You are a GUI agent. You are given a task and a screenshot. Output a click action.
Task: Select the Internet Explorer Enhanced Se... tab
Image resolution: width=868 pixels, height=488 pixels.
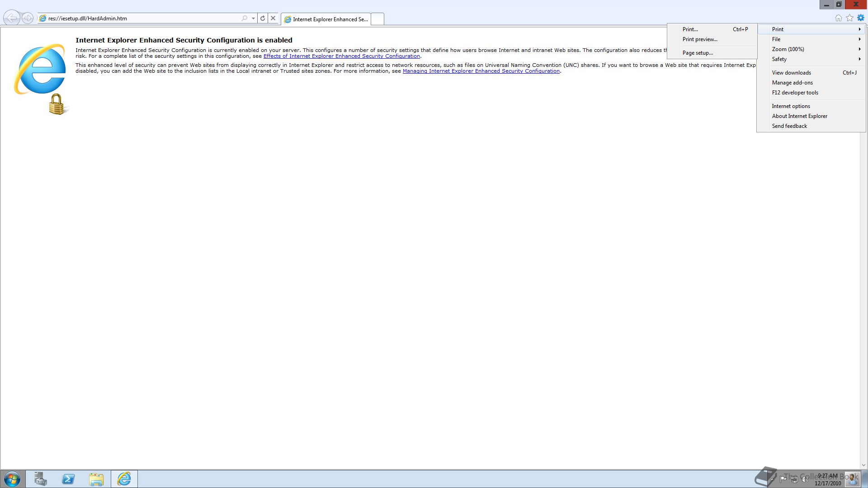(325, 19)
